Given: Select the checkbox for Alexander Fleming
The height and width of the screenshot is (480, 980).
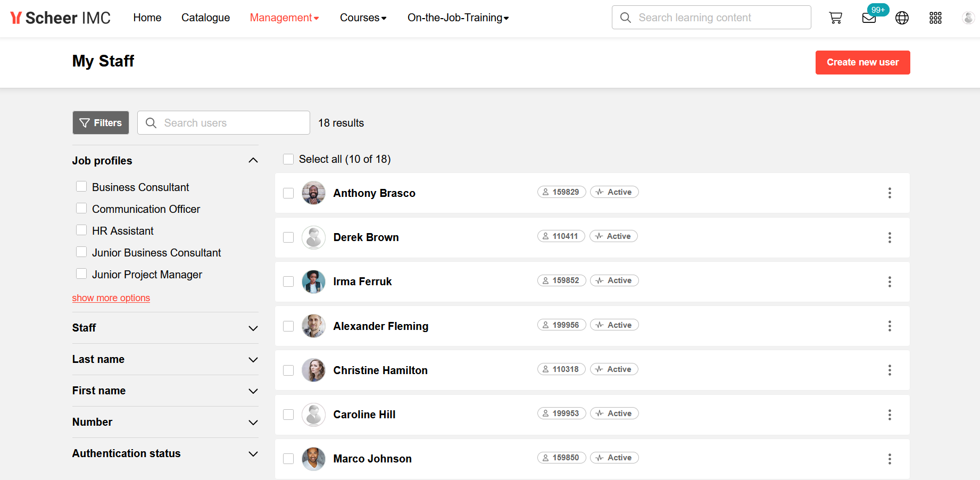Looking at the screenshot, I should pyautogui.click(x=288, y=326).
